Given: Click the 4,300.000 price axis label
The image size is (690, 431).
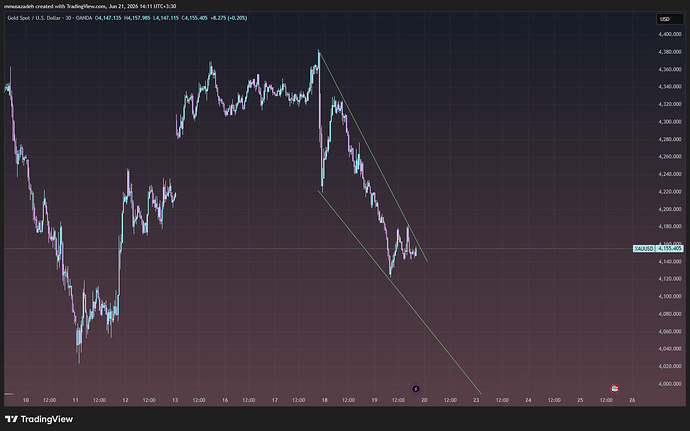Looking at the screenshot, I should pyautogui.click(x=670, y=122).
